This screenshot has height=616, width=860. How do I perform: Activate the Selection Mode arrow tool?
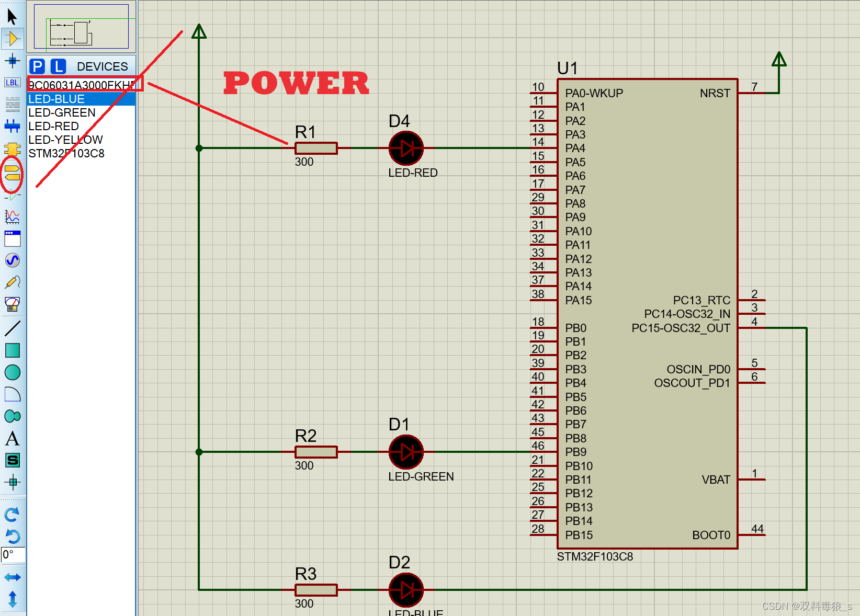pyautogui.click(x=12, y=17)
